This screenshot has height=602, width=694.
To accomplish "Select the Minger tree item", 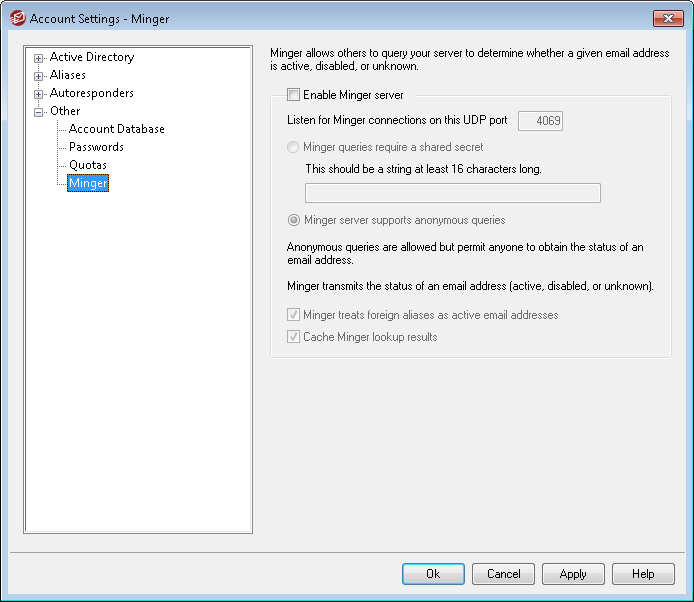I will [88, 183].
